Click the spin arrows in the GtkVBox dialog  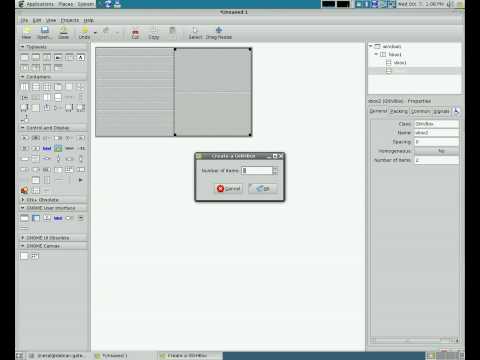[275, 171]
